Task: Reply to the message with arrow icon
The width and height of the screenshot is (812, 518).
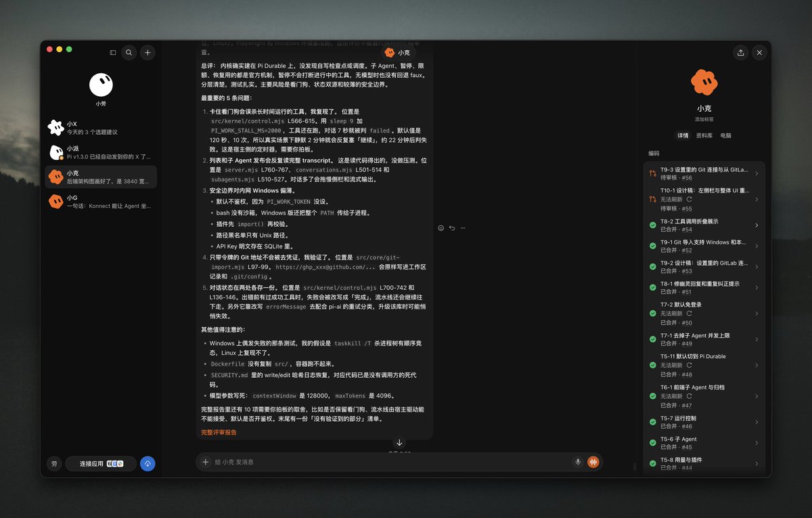Action: tap(452, 228)
